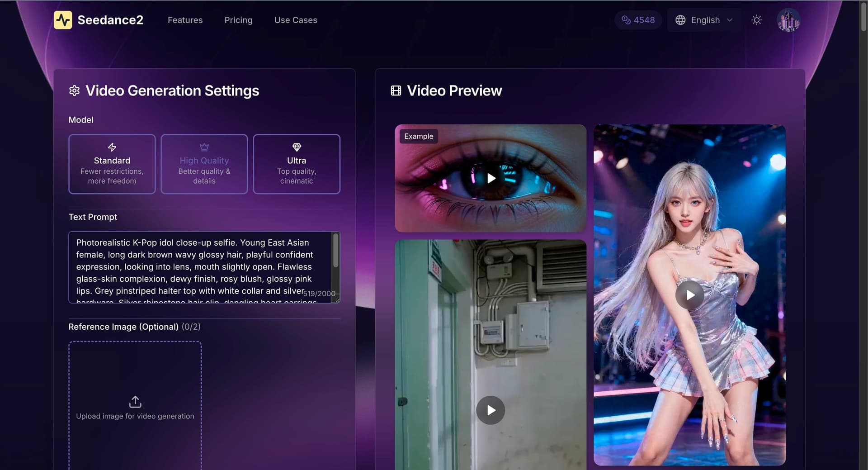Click the credits balance 4548 badge

(x=638, y=20)
